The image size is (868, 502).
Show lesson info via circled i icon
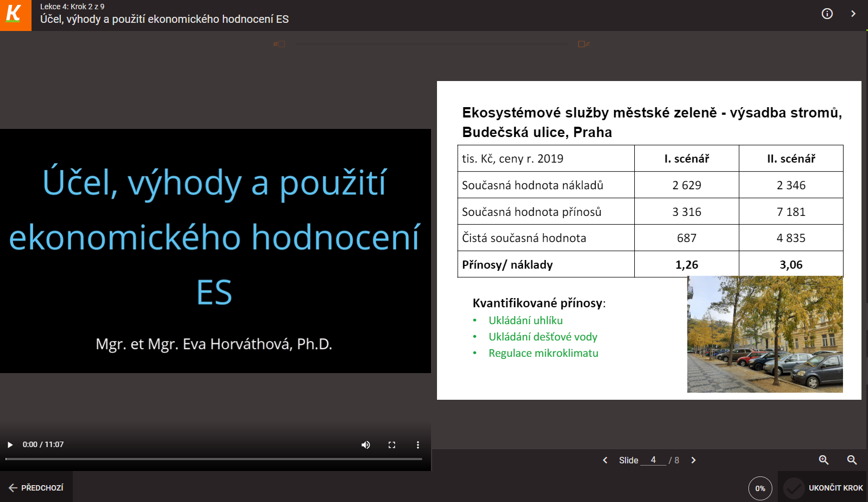(827, 14)
